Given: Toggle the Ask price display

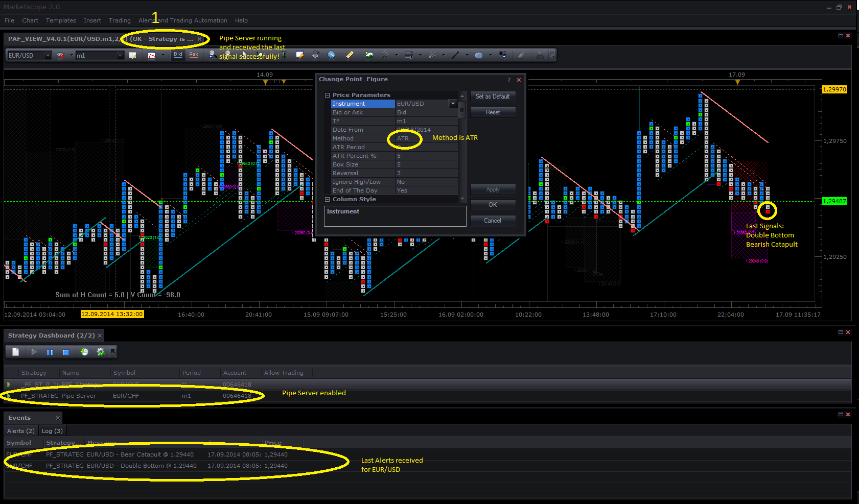Looking at the screenshot, I should [x=194, y=55].
